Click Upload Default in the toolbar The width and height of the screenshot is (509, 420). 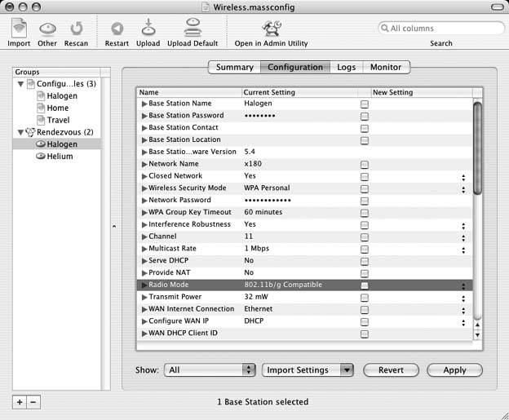pyautogui.click(x=193, y=30)
